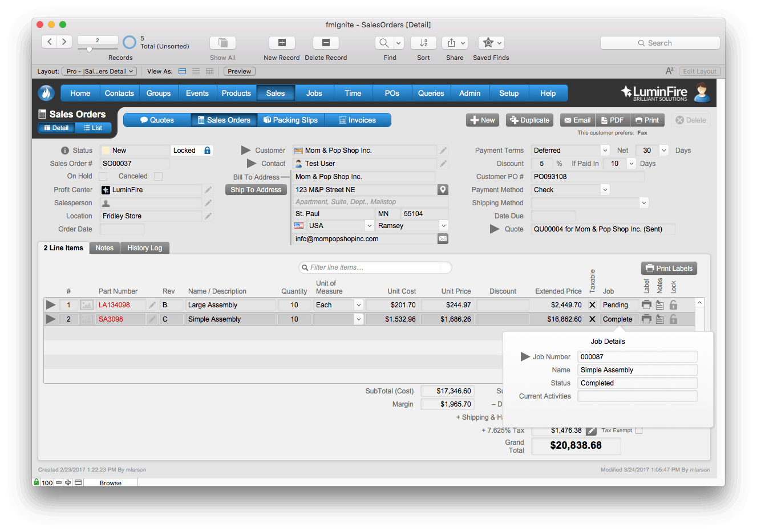Click the Print Labels button

click(x=669, y=268)
